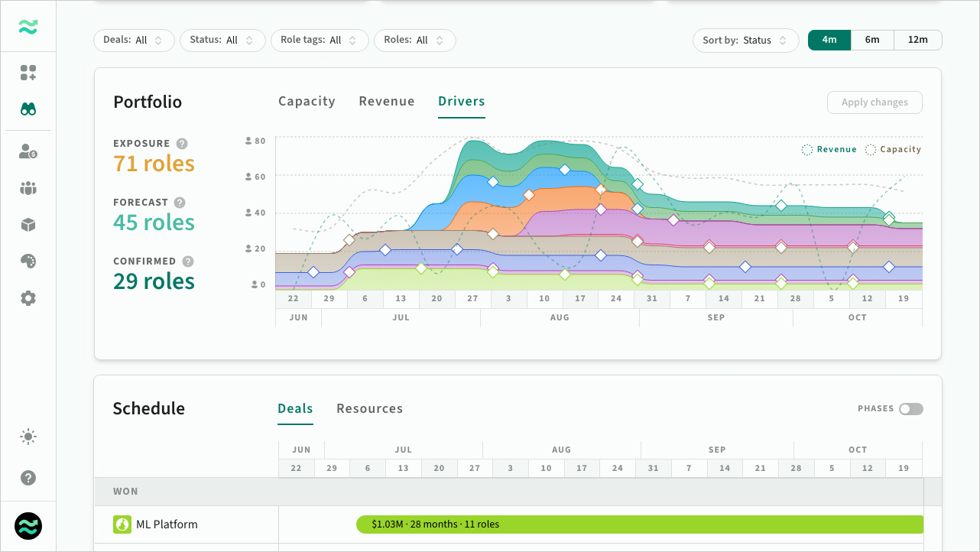Switch to the Resources schedule tab
980x552 pixels.
(369, 409)
